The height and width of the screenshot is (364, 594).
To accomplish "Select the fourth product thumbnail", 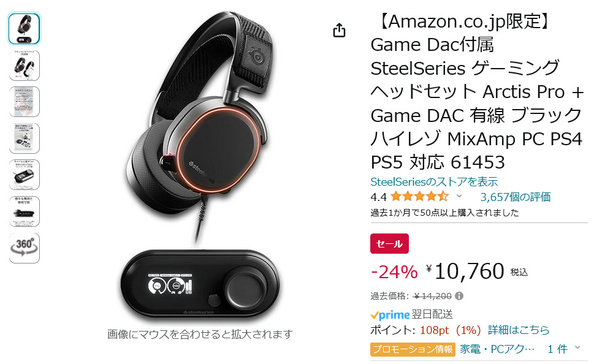I will 25,138.
